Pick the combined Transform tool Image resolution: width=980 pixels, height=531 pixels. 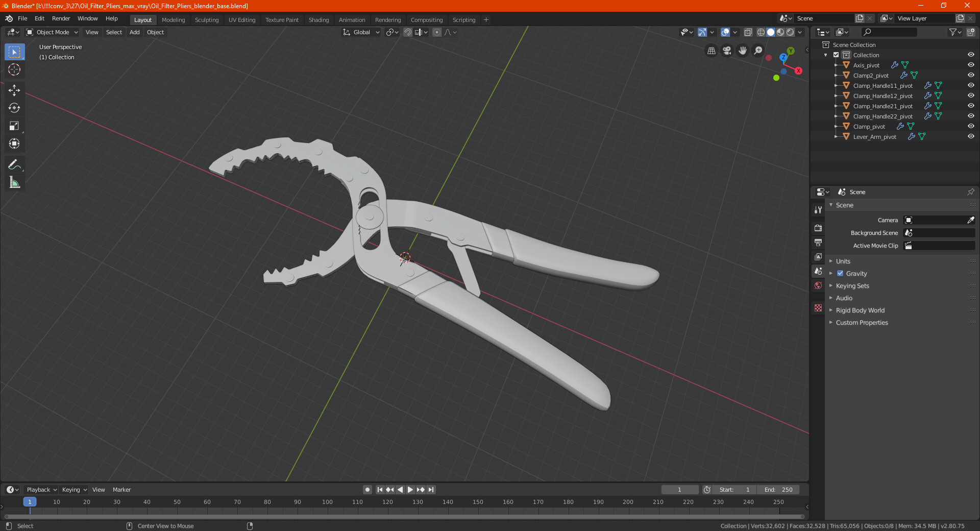pos(14,144)
